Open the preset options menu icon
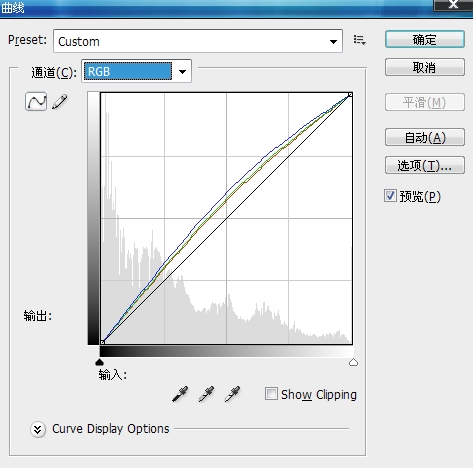 359,40
